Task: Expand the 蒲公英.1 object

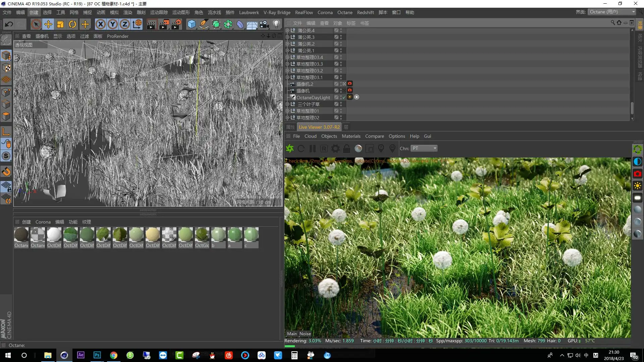Action: [x=287, y=51]
